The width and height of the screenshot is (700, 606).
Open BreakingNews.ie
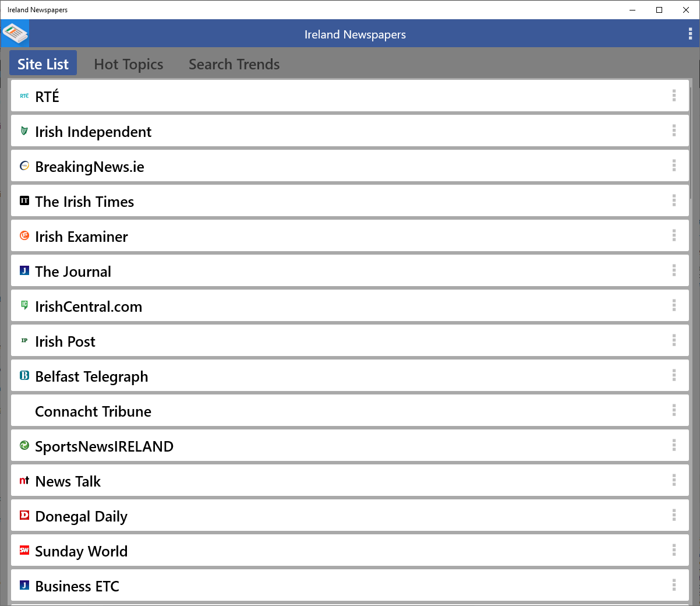349,165
